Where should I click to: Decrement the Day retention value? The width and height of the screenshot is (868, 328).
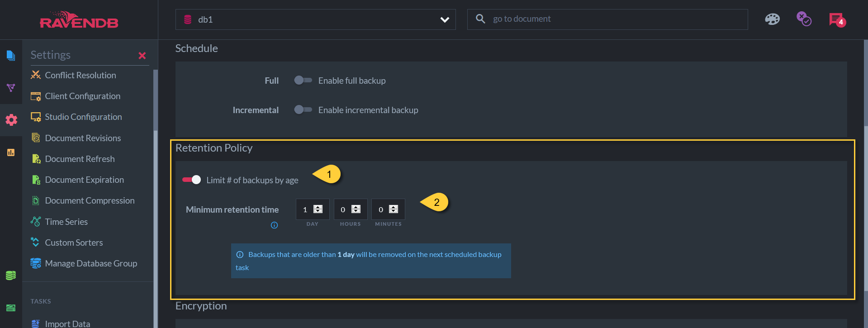click(x=318, y=211)
